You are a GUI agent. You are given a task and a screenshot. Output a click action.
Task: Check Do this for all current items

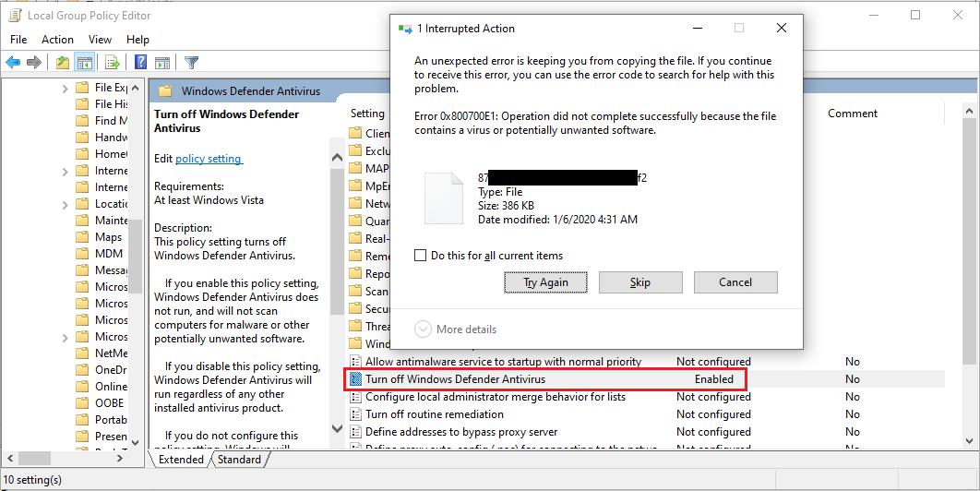421,256
